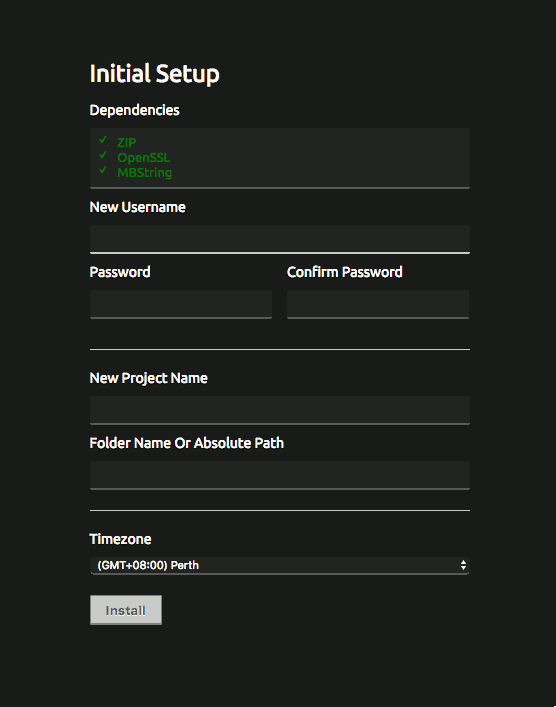Click the Password label
Screen dimensions: 556x707
click(x=120, y=272)
